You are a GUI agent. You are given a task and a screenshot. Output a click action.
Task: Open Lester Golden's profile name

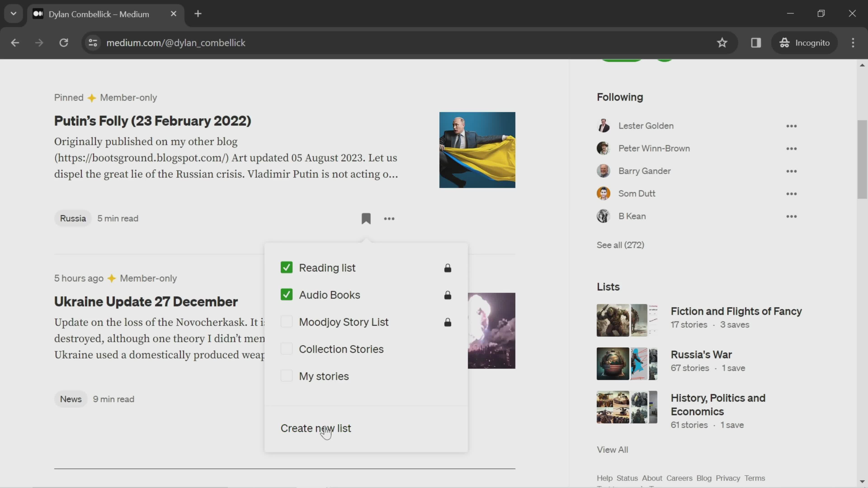pos(646,126)
